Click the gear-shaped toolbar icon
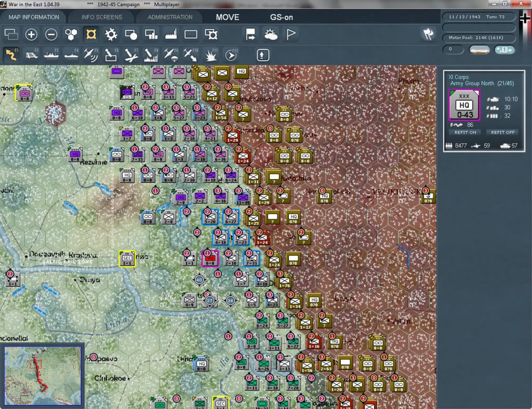Screen dimensions: 532x409 point(111,34)
